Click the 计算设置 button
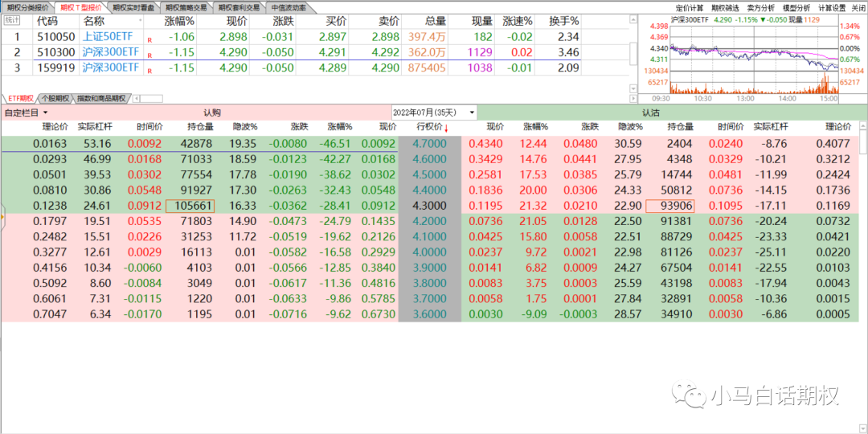868x434 pixels. (832, 7)
